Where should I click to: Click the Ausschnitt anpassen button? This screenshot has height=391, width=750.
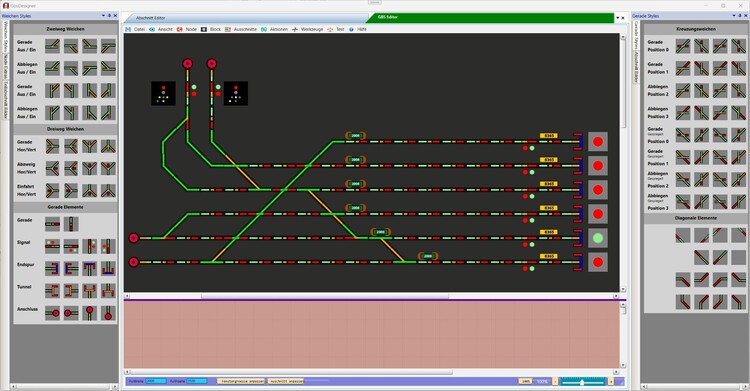286,381
